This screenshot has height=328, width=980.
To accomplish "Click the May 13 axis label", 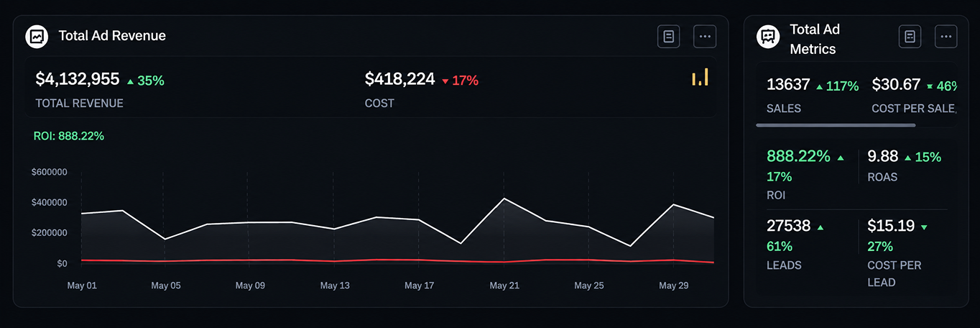I will click(335, 286).
